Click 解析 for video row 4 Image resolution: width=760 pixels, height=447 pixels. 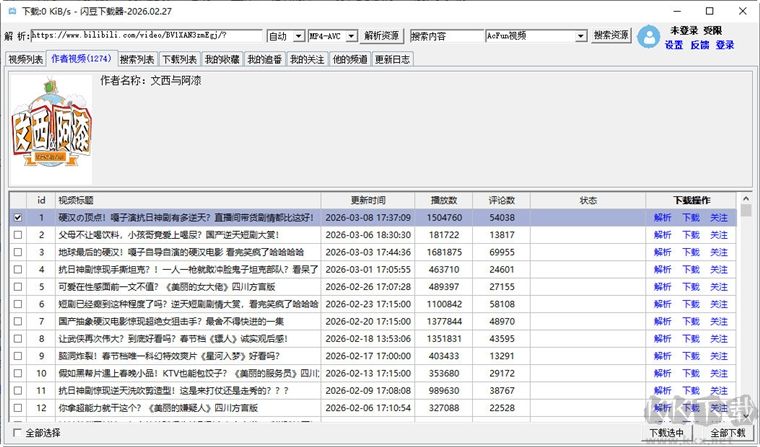point(663,270)
